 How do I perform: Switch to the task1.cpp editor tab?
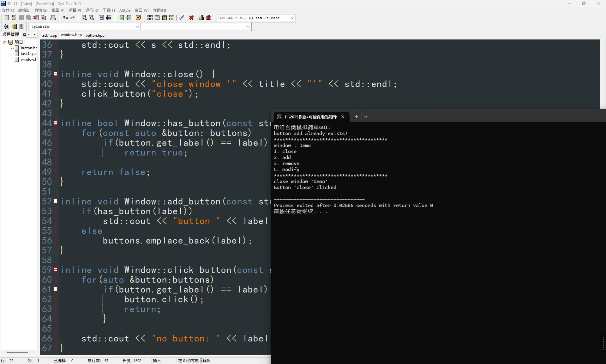(49, 35)
